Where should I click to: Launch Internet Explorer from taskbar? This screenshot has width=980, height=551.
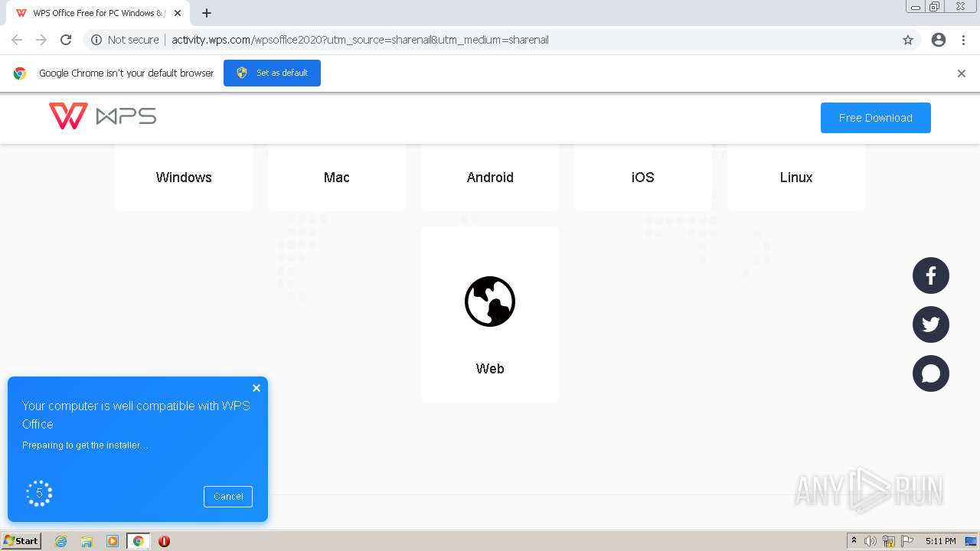click(x=60, y=541)
